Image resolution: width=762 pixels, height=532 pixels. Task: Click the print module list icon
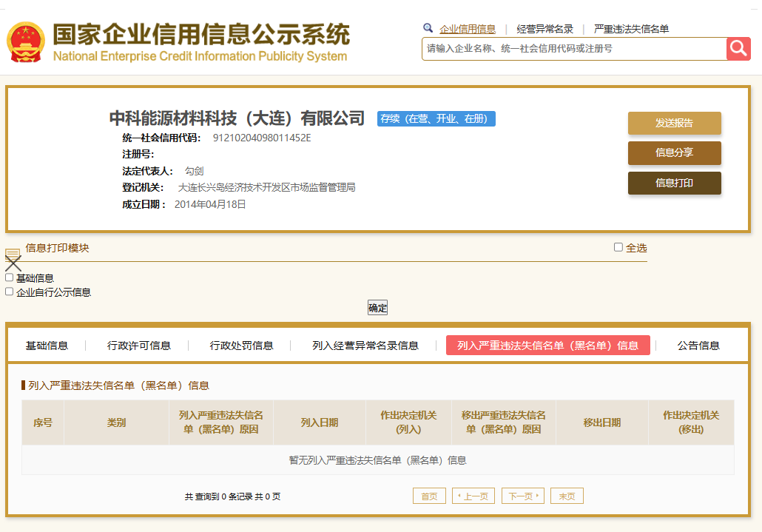pyautogui.click(x=13, y=254)
